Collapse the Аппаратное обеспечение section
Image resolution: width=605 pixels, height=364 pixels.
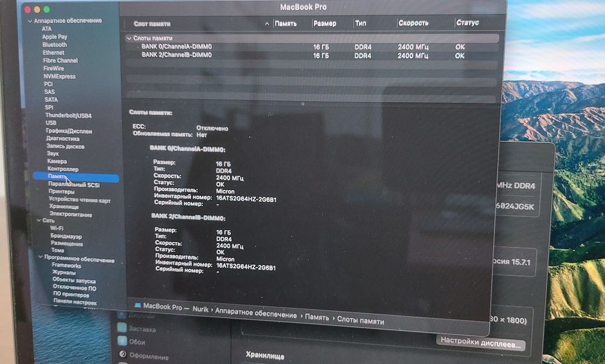(30, 21)
